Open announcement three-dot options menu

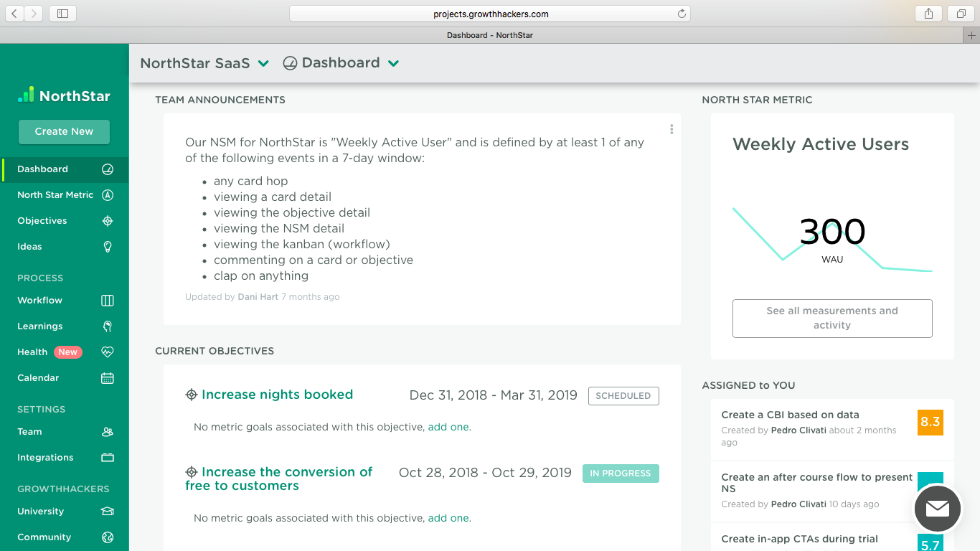coord(672,129)
